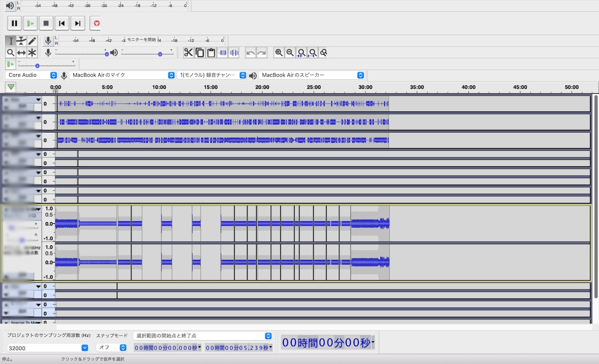Paste from the clipboard icon
Image resolution: width=599 pixels, height=364 pixels.
pyautogui.click(x=211, y=52)
